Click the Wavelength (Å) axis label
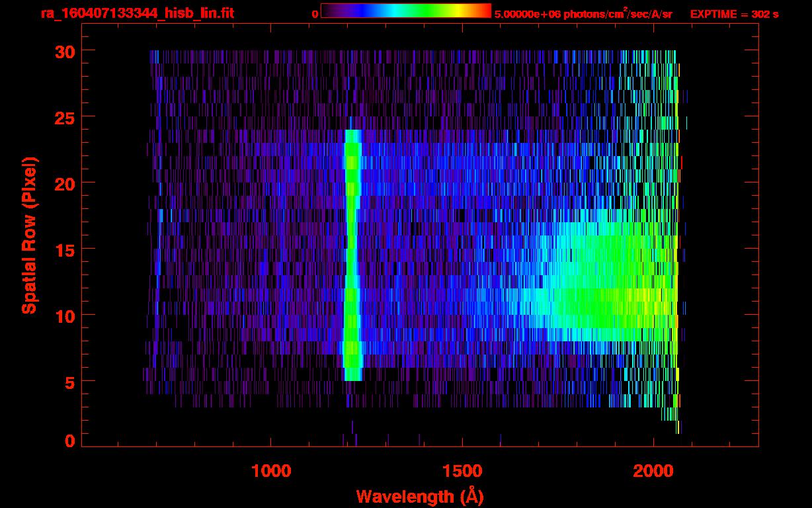Image resolution: width=812 pixels, height=508 pixels. click(x=420, y=496)
